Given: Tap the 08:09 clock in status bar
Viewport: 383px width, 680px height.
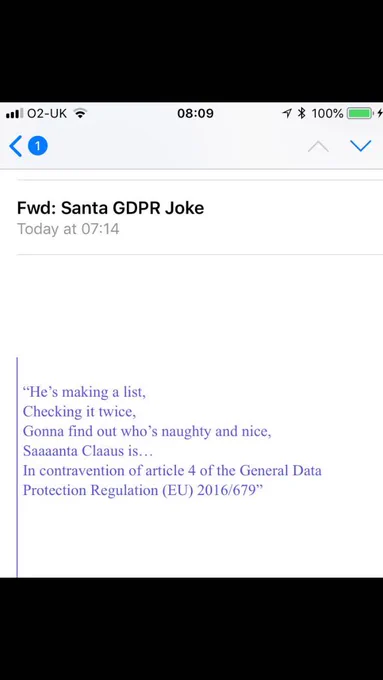Looking at the screenshot, I should click(195, 114).
